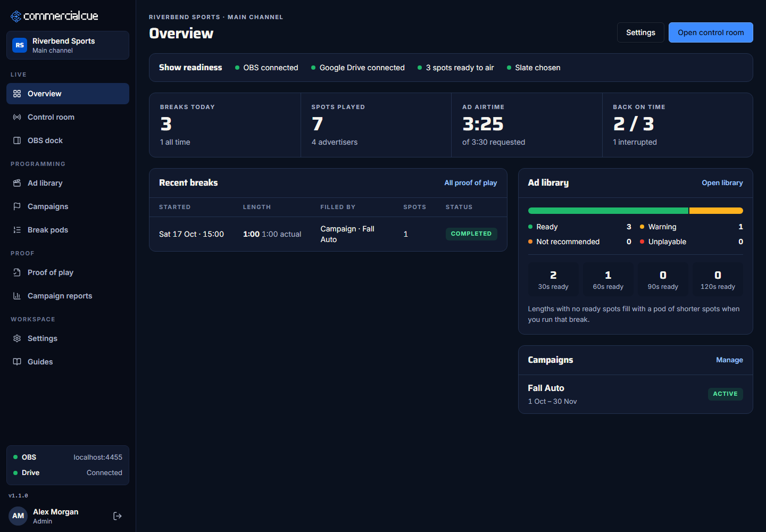766x532 pixels.
Task: Click the Manage campaigns link
Action: coord(729,360)
